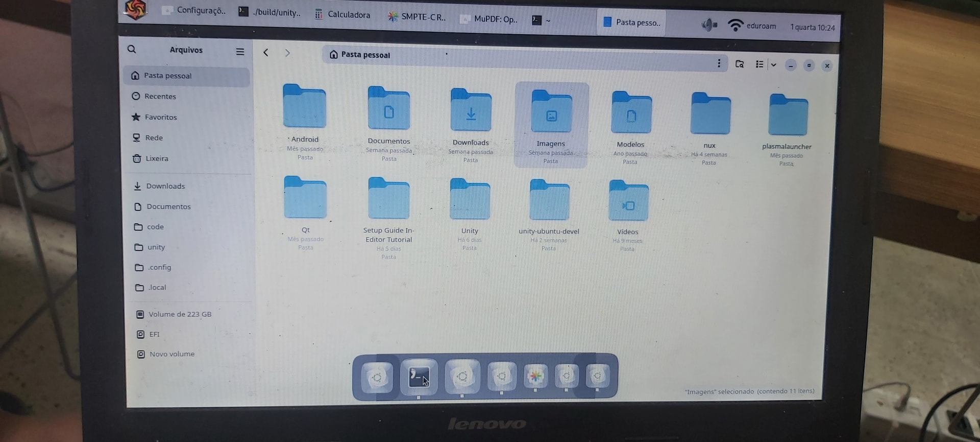Click the search icon in Arquivos sidebar

(x=132, y=50)
